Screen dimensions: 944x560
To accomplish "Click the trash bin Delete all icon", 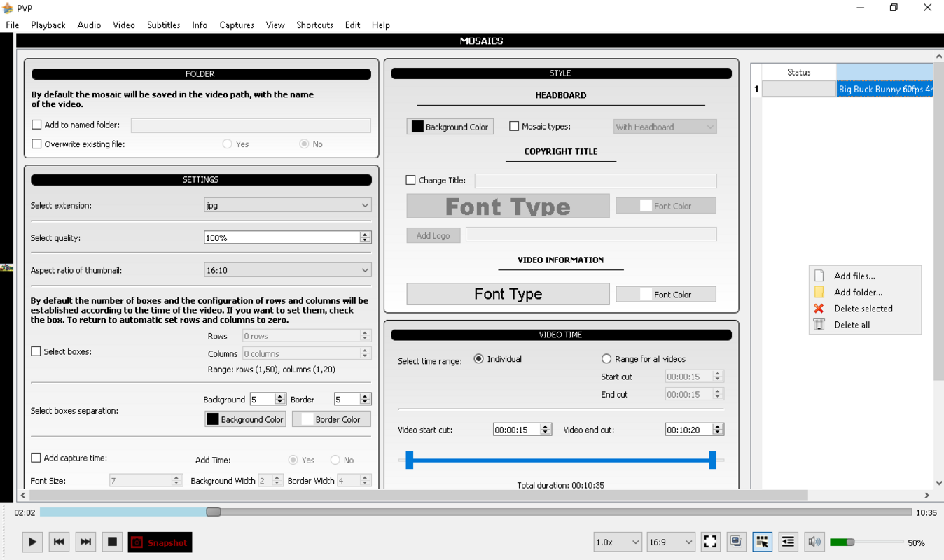I will [x=819, y=324].
